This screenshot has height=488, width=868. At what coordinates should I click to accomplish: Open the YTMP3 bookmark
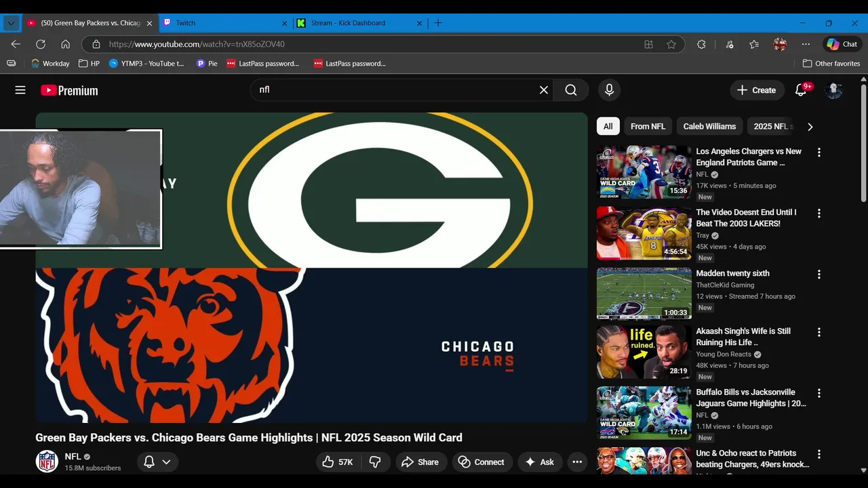(146, 64)
